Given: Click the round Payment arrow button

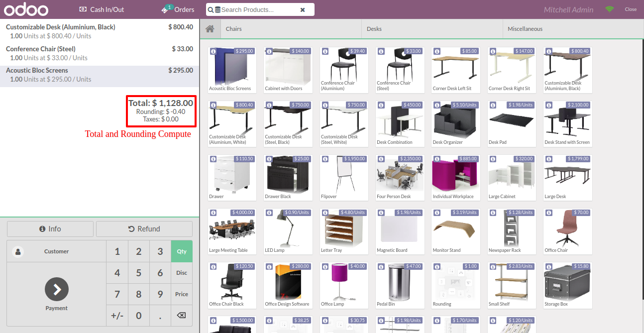Looking at the screenshot, I should [57, 289].
